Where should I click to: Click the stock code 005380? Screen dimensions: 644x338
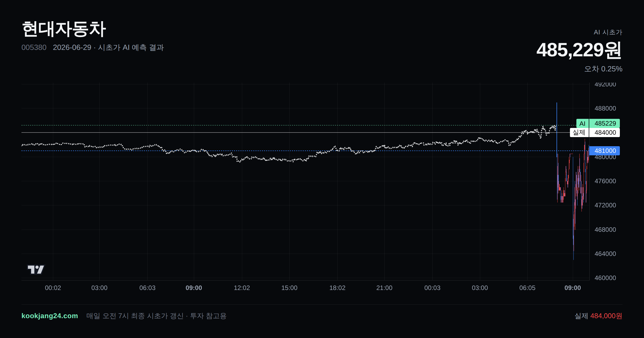click(x=34, y=47)
